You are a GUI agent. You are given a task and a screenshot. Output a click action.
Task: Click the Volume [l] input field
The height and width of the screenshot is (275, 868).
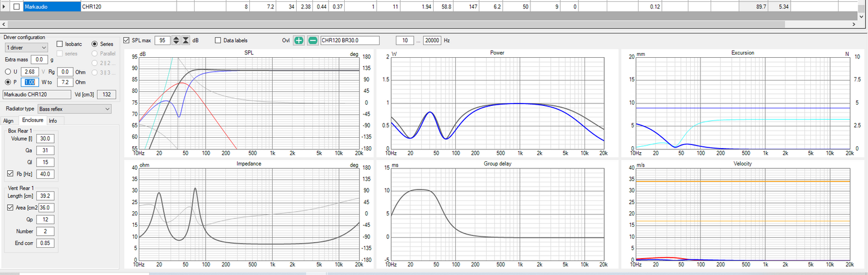tap(45, 138)
